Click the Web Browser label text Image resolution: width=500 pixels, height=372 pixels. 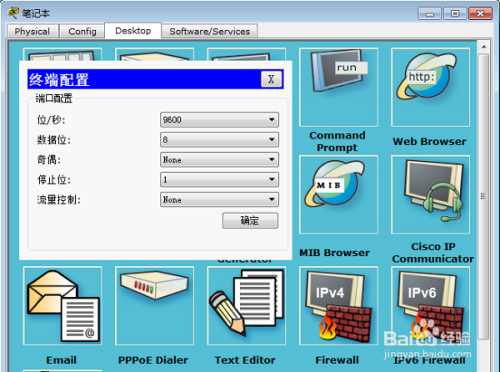tap(429, 141)
